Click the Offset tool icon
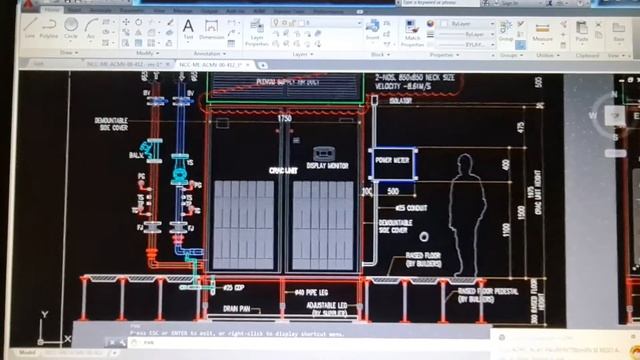This screenshot has height=360, width=640. click(x=170, y=43)
